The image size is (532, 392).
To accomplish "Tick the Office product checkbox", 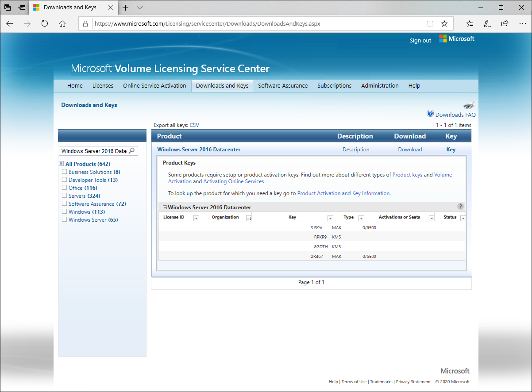I will coord(65,188).
